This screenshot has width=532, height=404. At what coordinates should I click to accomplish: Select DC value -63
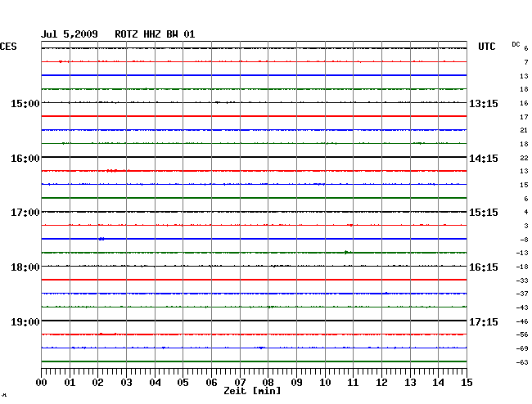522,362
